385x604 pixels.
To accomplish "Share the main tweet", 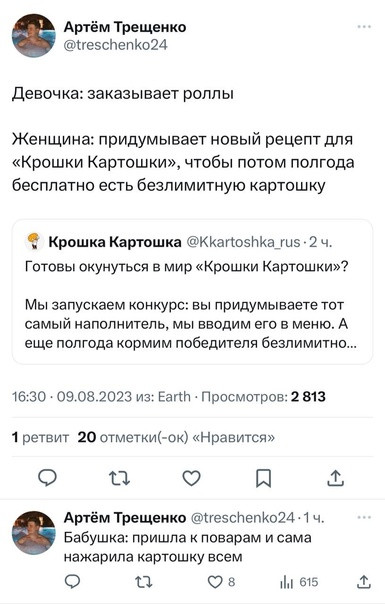I will tap(335, 478).
